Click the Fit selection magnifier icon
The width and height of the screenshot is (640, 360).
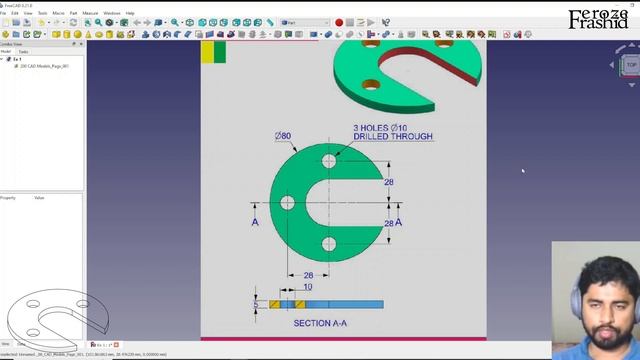[x=98, y=22]
